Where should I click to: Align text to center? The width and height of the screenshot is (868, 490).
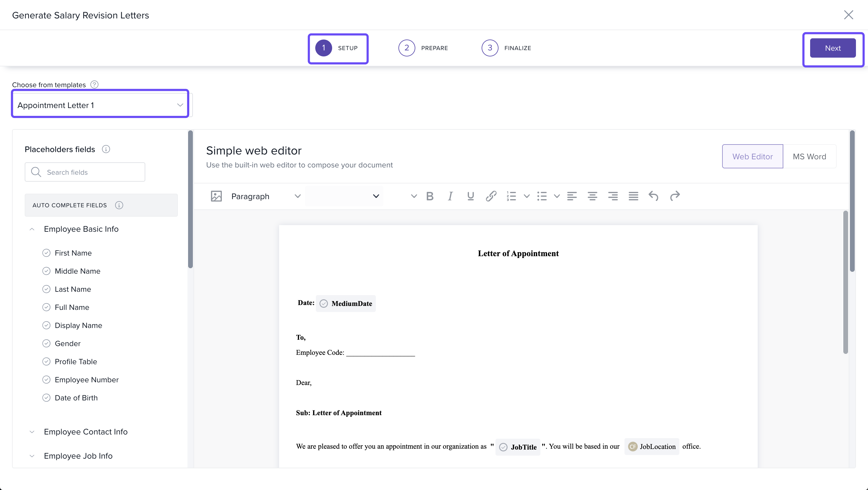(592, 196)
